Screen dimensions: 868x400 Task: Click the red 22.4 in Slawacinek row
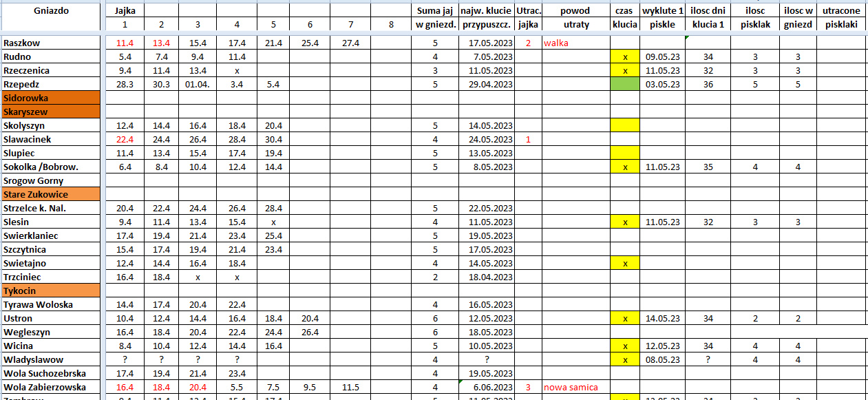[x=125, y=139]
